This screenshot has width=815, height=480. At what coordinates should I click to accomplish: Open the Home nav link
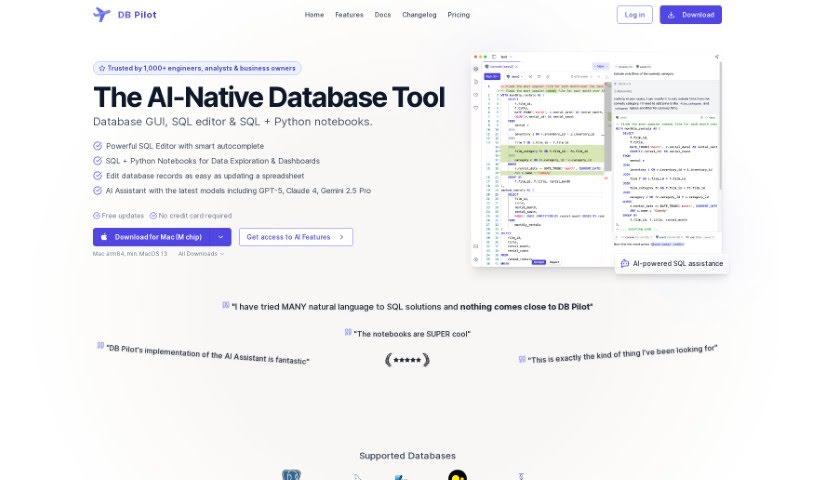[314, 15]
